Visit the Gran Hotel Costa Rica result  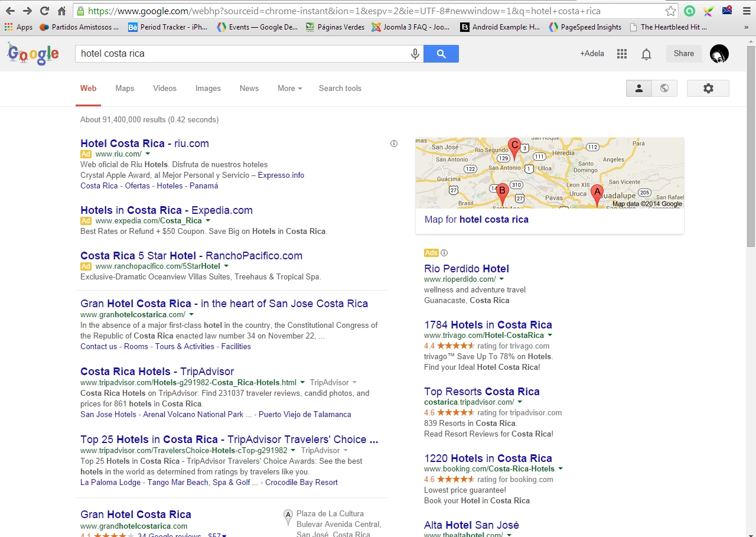[x=224, y=303]
